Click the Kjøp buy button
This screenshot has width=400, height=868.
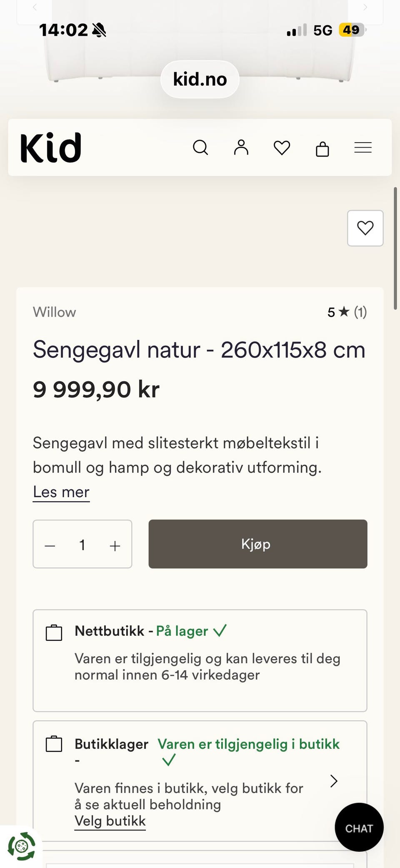pyautogui.click(x=258, y=544)
